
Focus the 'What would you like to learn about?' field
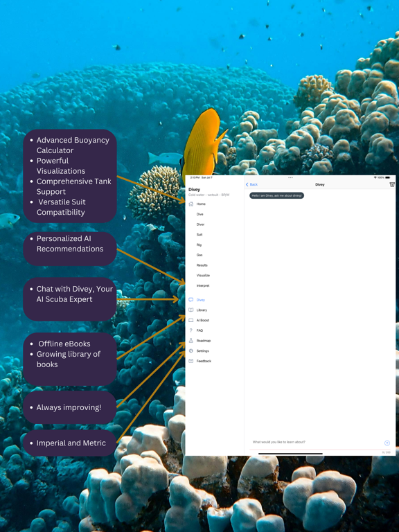316,443
